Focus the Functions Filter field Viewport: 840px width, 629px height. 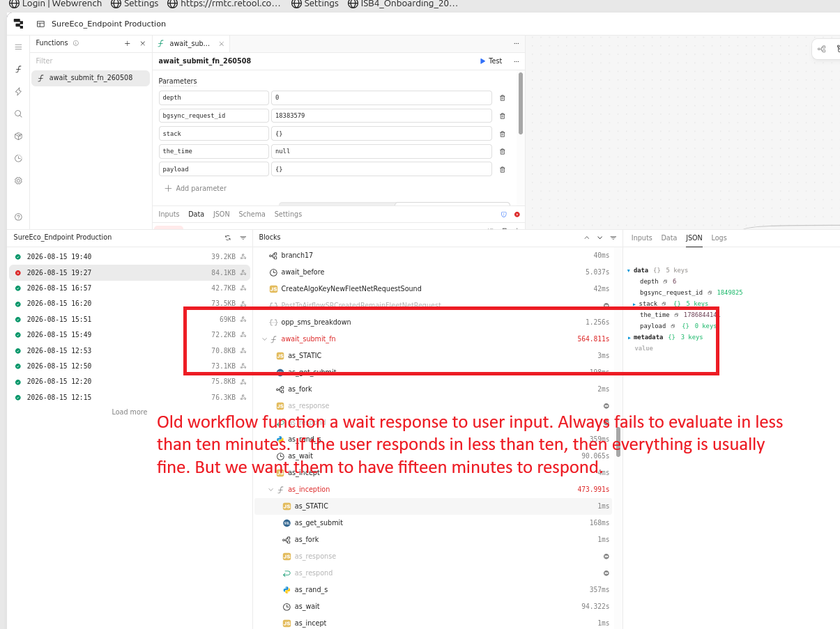tap(91, 61)
